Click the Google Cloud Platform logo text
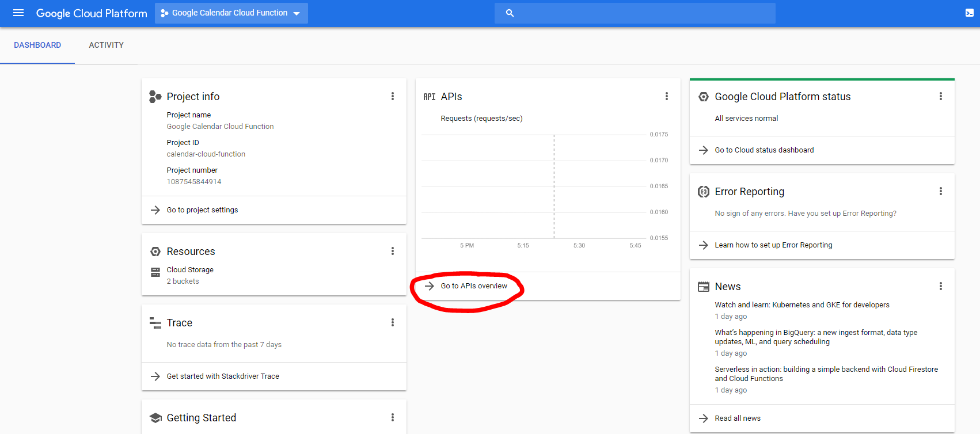This screenshot has width=980, height=434. click(x=92, y=13)
